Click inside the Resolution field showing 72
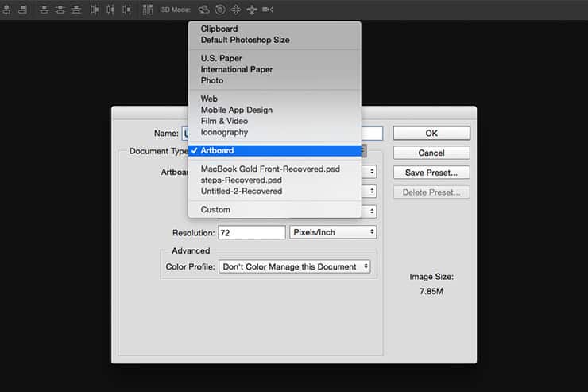Viewport: 588px width, 392px height. point(252,232)
